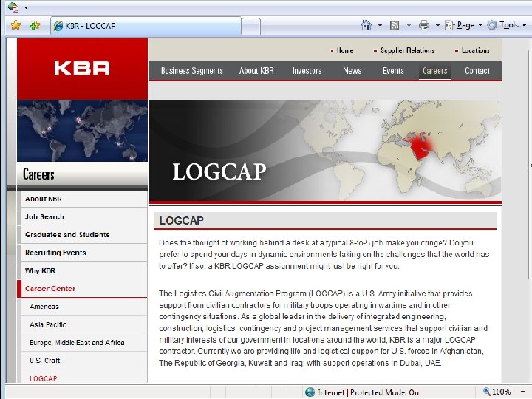The image size is (532, 399).
Task: Click the LOGCAP page heading
Action: click(x=181, y=221)
